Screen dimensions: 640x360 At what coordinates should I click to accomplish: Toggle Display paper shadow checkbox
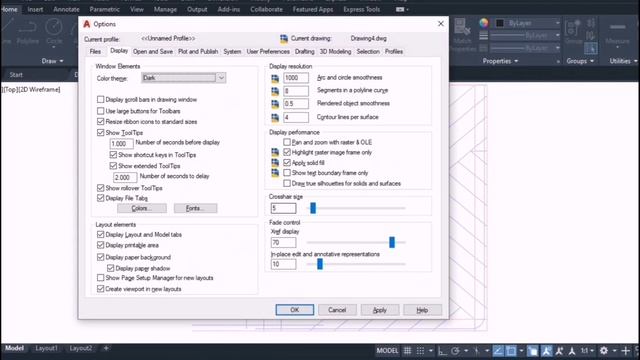click(111, 268)
